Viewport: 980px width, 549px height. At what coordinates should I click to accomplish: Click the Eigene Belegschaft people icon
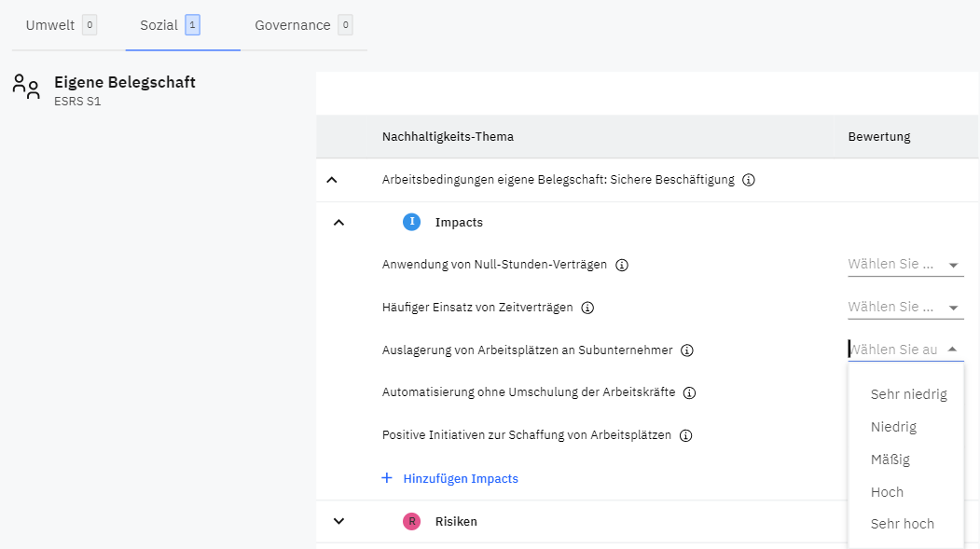pyautogui.click(x=26, y=87)
